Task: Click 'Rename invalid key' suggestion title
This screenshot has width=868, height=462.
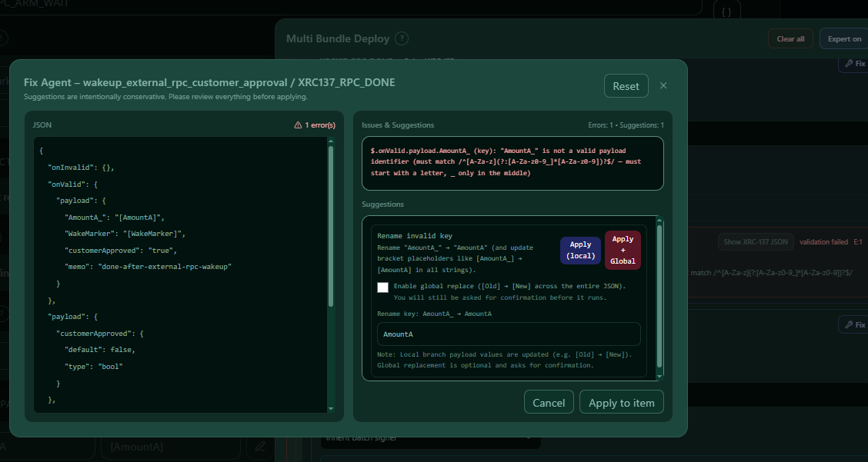Action: point(415,236)
